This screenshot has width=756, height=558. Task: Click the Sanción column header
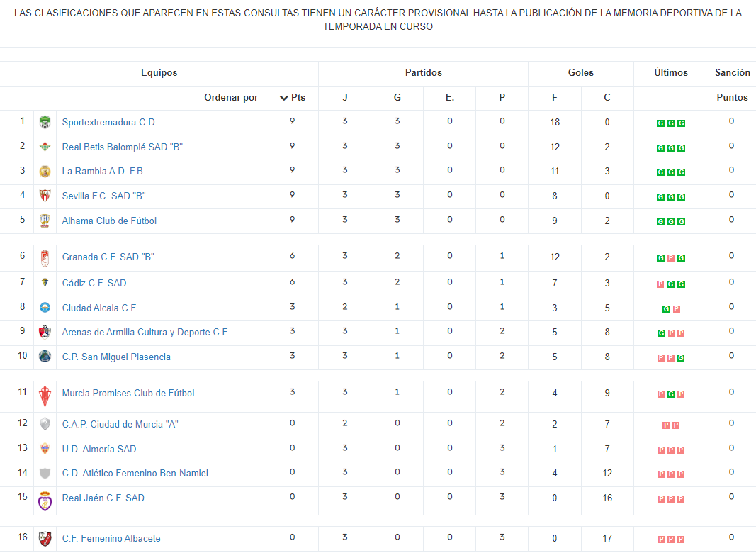point(733,73)
